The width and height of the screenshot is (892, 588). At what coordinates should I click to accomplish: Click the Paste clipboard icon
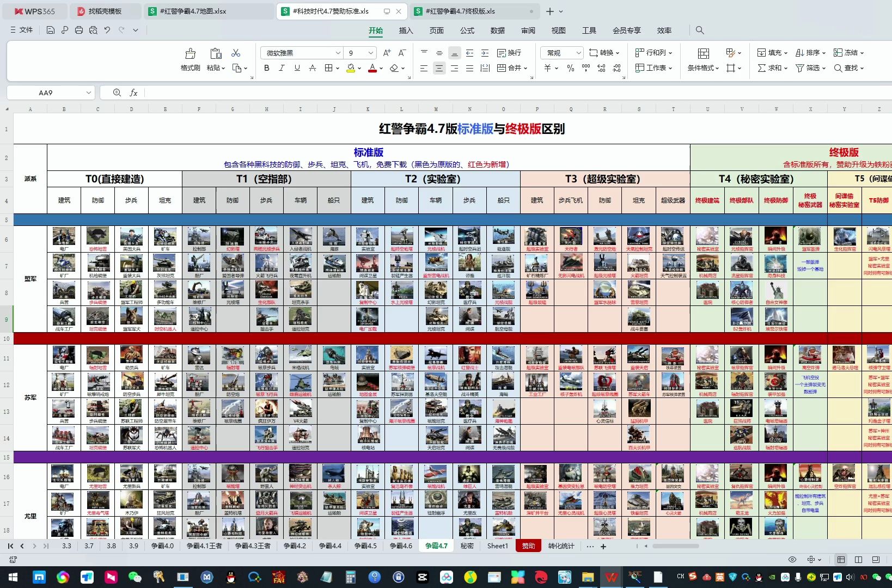(216, 53)
